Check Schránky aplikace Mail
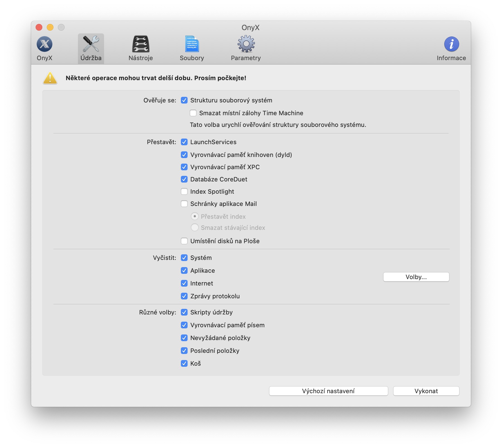The width and height of the screenshot is (502, 448). (184, 204)
